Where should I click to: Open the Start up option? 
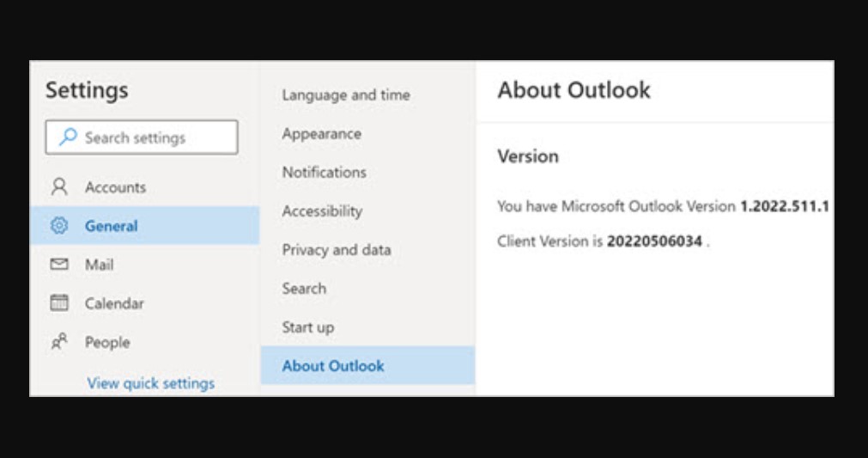[307, 327]
